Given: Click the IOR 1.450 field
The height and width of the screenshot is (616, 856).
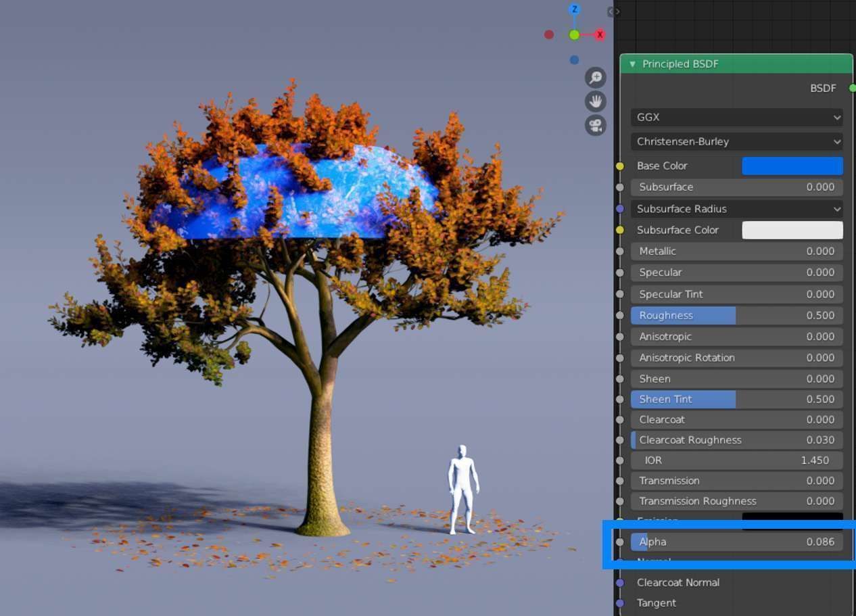Looking at the screenshot, I should (x=737, y=460).
